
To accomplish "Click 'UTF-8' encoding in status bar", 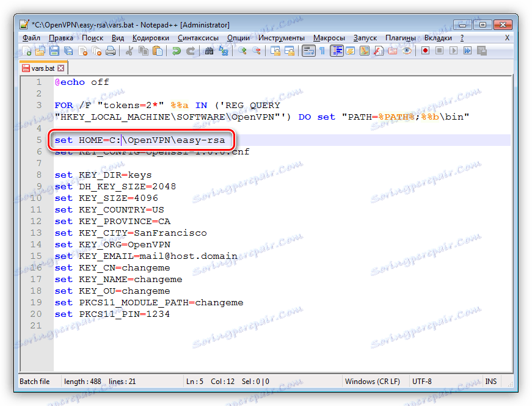I will pyautogui.click(x=421, y=382).
